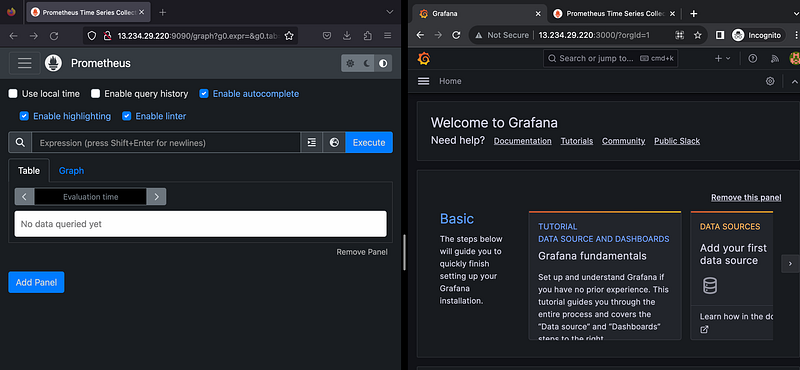Click Home breadcrumb in Grafana
Image resolution: width=800 pixels, height=370 pixels.
click(x=450, y=81)
